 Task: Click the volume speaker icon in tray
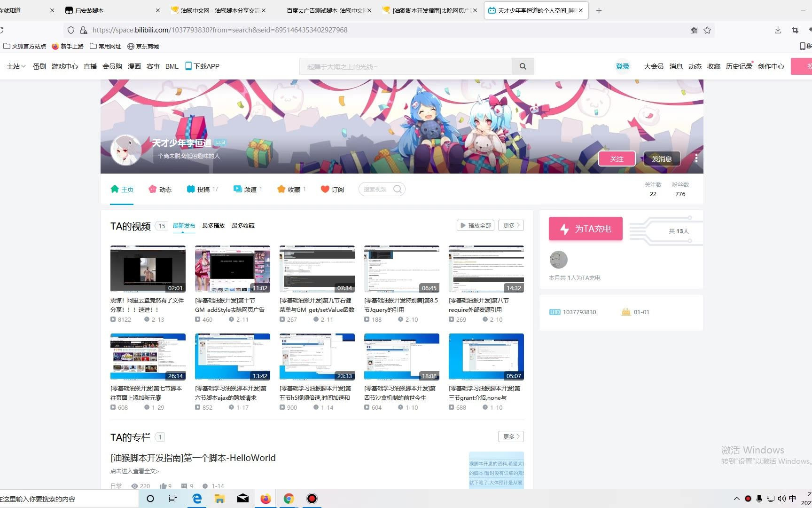click(x=781, y=499)
